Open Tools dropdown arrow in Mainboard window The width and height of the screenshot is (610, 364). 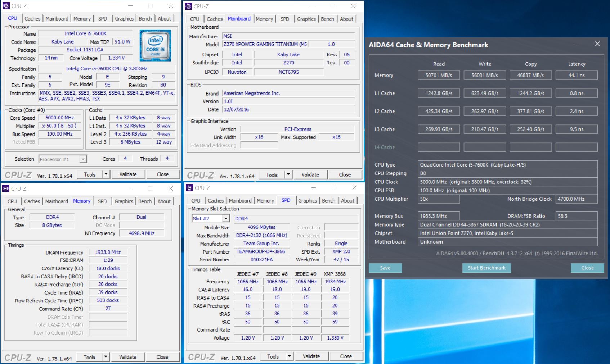click(x=288, y=174)
